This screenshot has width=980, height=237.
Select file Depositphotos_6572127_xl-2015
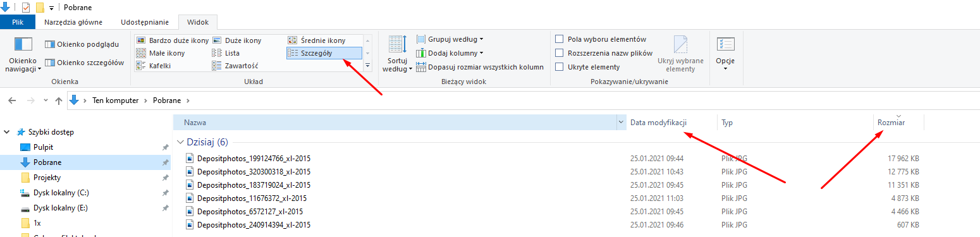(x=250, y=212)
